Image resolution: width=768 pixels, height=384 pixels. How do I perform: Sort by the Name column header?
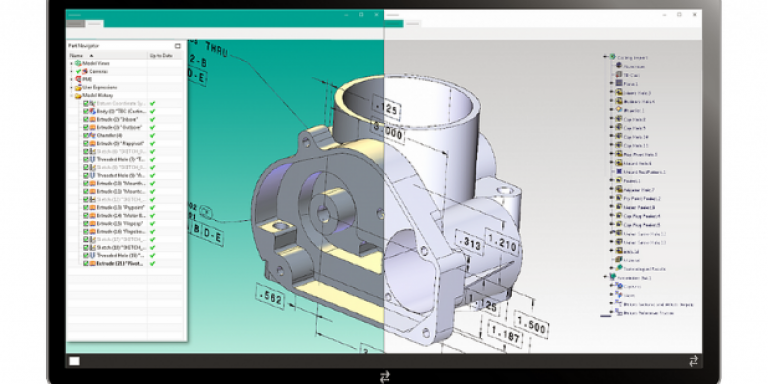coord(107,55)
